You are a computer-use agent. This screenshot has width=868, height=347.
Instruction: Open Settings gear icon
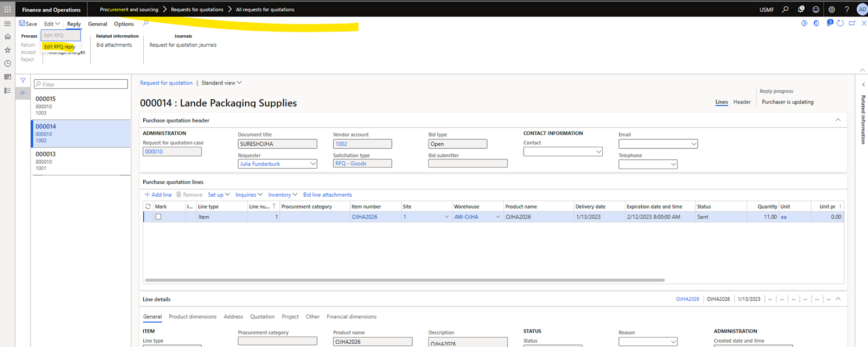pos(832,9)
